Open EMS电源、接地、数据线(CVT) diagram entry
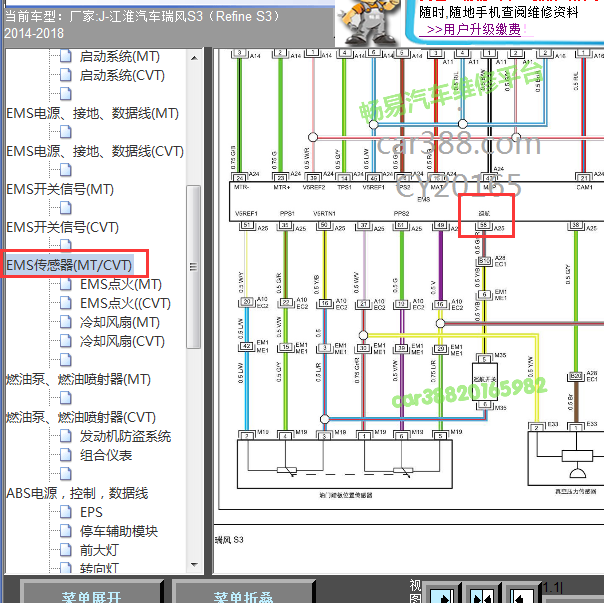 pyautogui.click(x=95, y=151)
